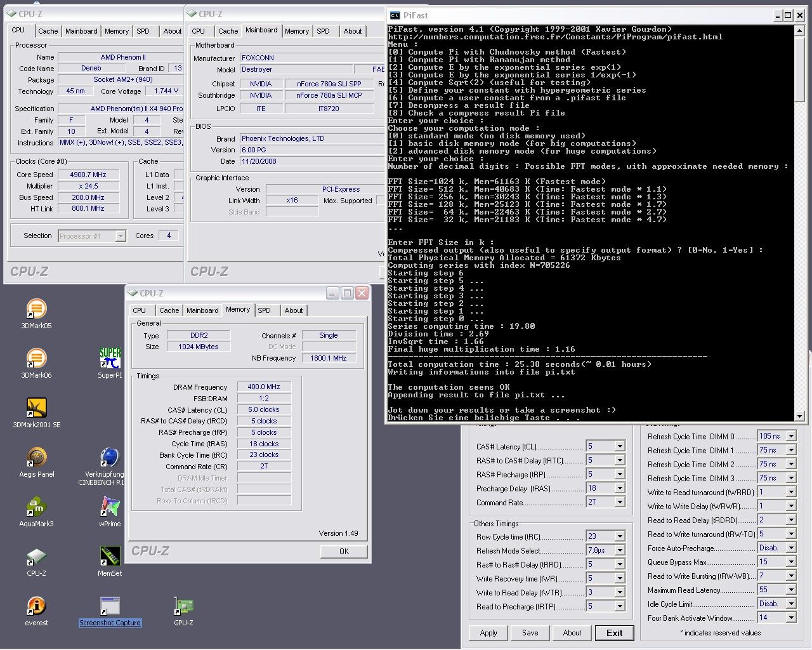Click the Save button in MemSet
This screenshot has height=650, width=812.
tap(530, 633)
